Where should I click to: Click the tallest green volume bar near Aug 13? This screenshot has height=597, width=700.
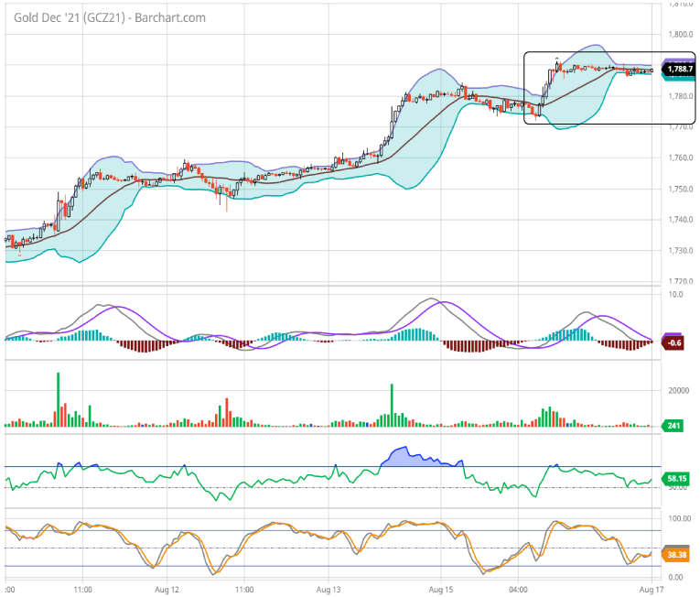pyautogui.click(x=392, y=405)
